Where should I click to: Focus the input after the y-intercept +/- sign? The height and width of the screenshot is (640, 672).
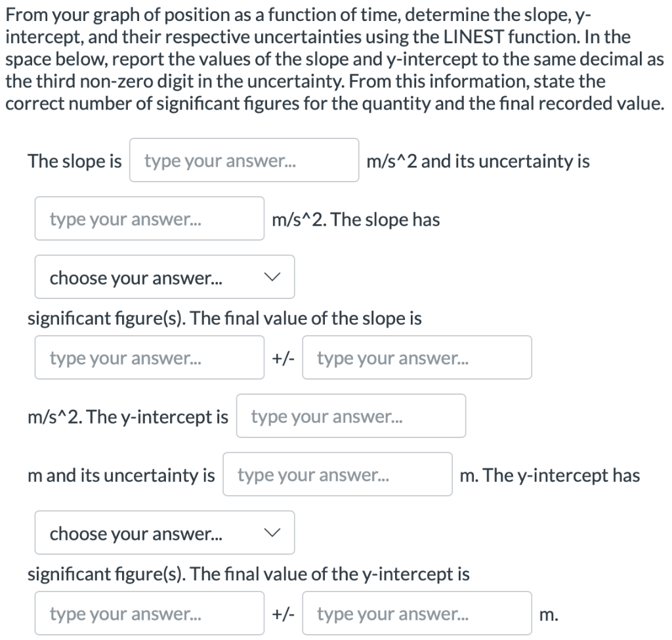[417, 612]
